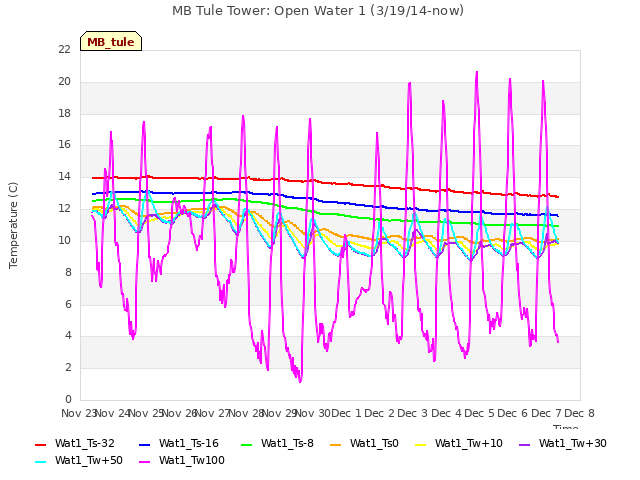
Task: Click the Dec 8 x-axis tick label
Action: coord(579,413)
